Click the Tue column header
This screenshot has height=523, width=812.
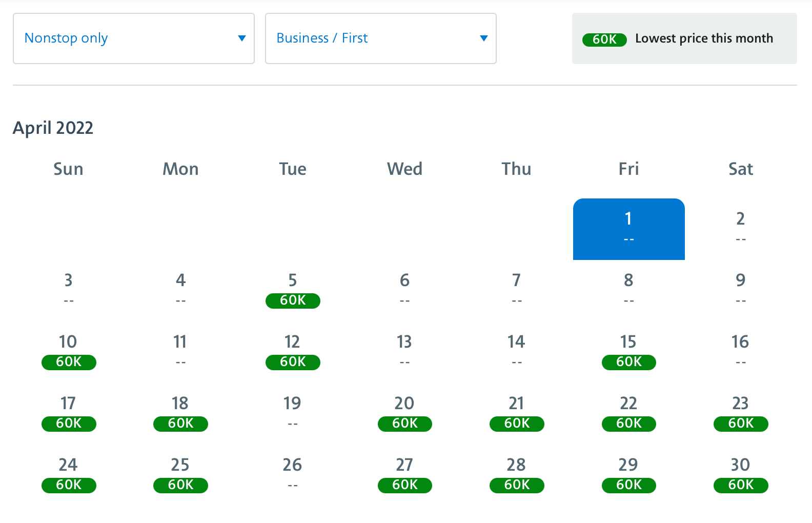(293, 169)
